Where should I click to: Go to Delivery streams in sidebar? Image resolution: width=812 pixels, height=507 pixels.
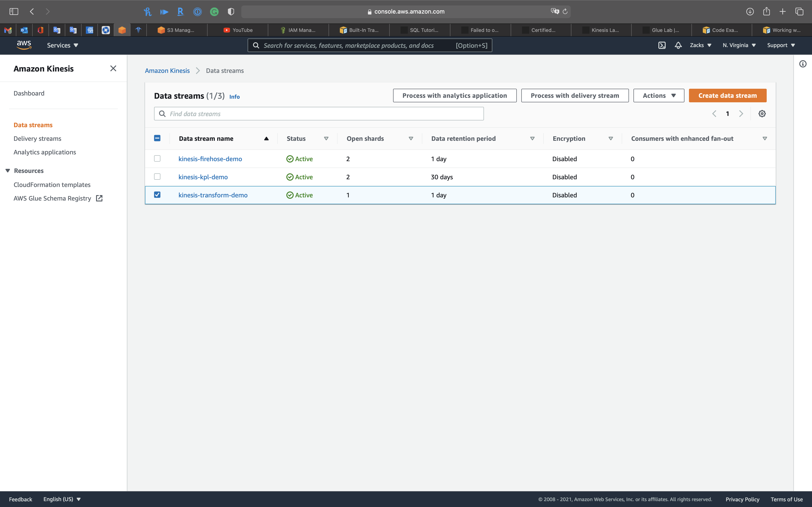(37, 139)
